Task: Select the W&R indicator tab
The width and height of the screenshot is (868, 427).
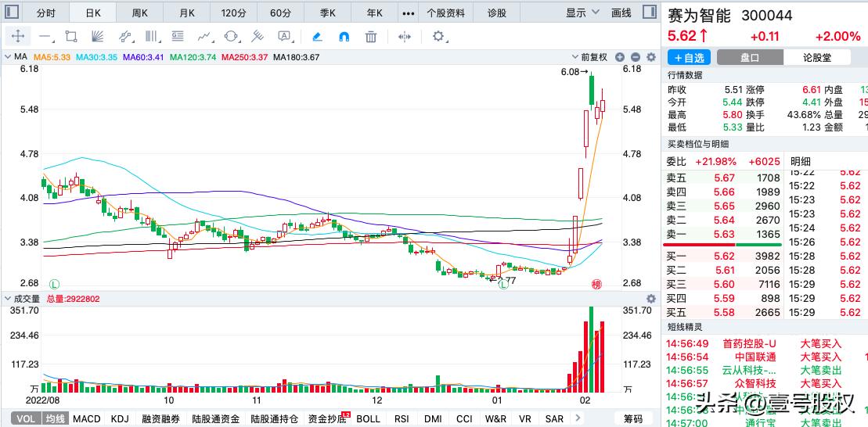Action: pos(496,418)
